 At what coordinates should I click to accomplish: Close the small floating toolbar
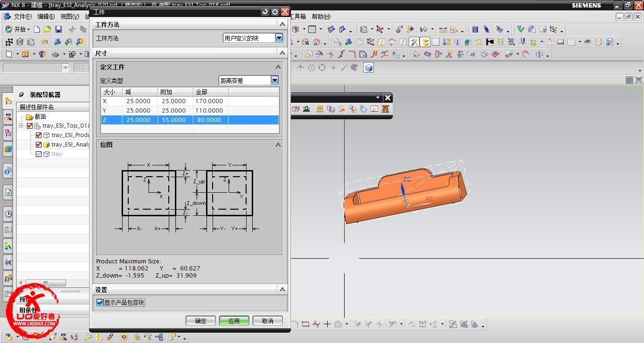coord(388,98)
